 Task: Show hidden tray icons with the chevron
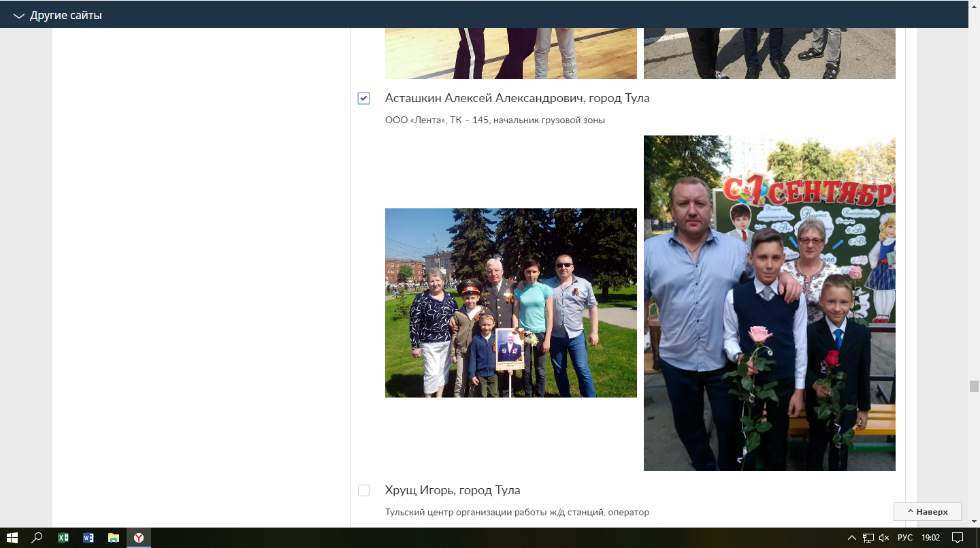click(x=851, y=538)
